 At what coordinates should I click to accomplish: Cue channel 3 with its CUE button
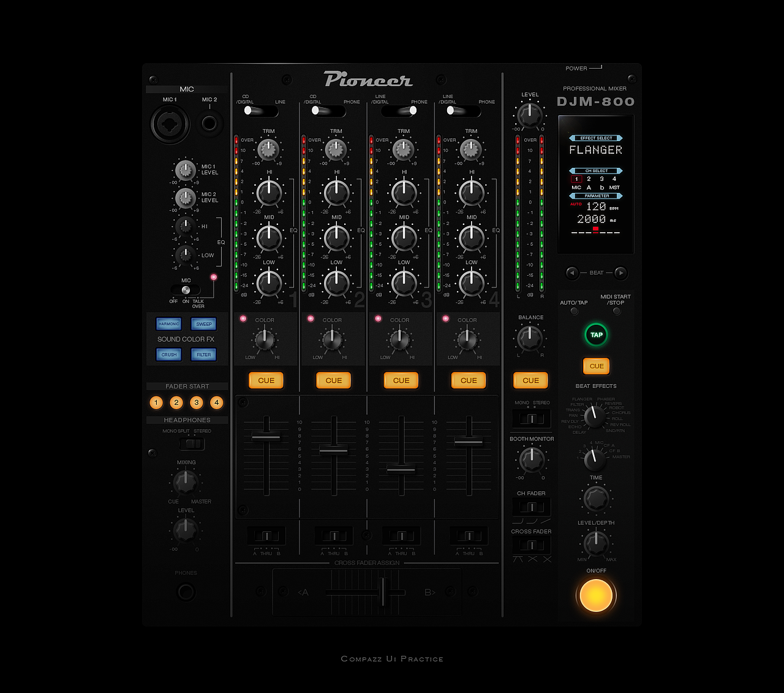[401, 381]
